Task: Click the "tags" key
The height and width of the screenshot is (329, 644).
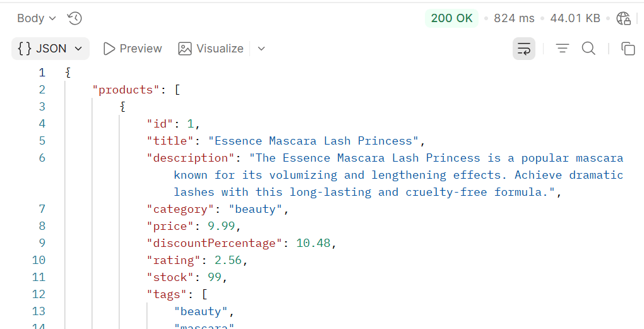Action: click(167, 294)
